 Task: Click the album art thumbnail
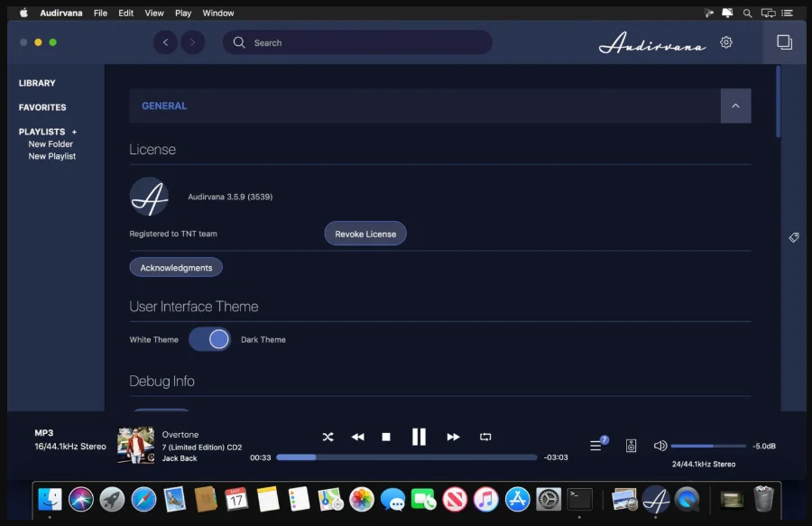[135, 445]
